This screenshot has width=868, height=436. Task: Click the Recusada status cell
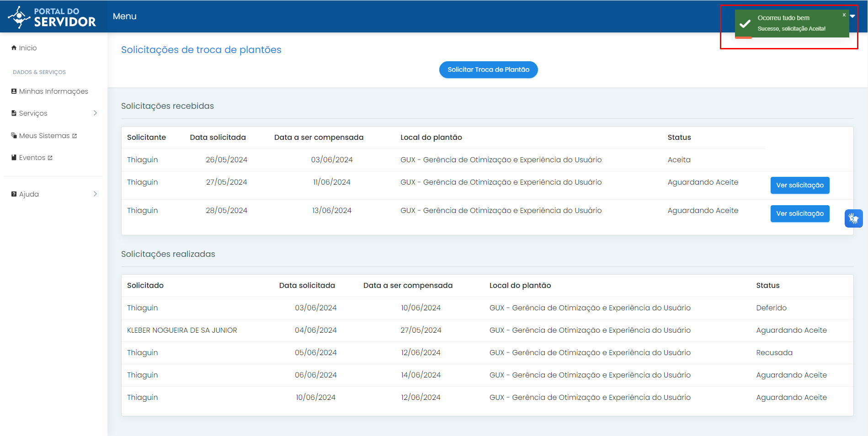[x=774, y=353]
